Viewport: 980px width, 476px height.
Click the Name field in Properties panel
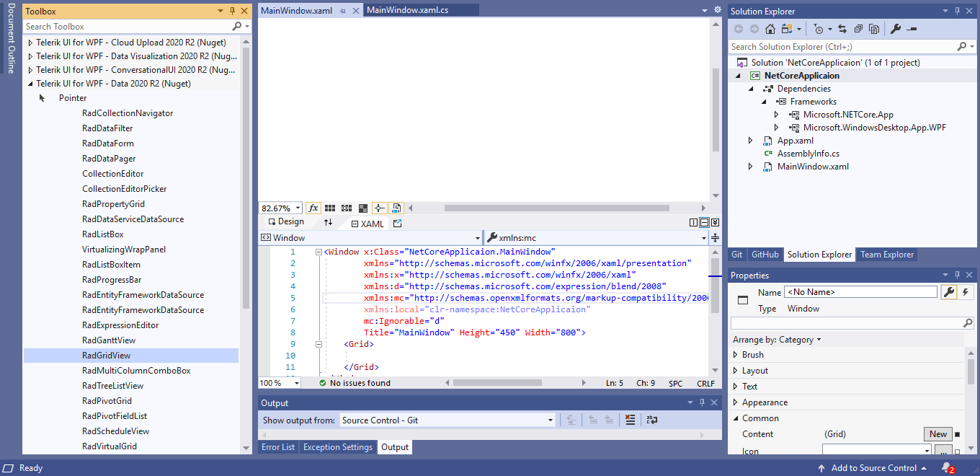(x=861, y=292)
